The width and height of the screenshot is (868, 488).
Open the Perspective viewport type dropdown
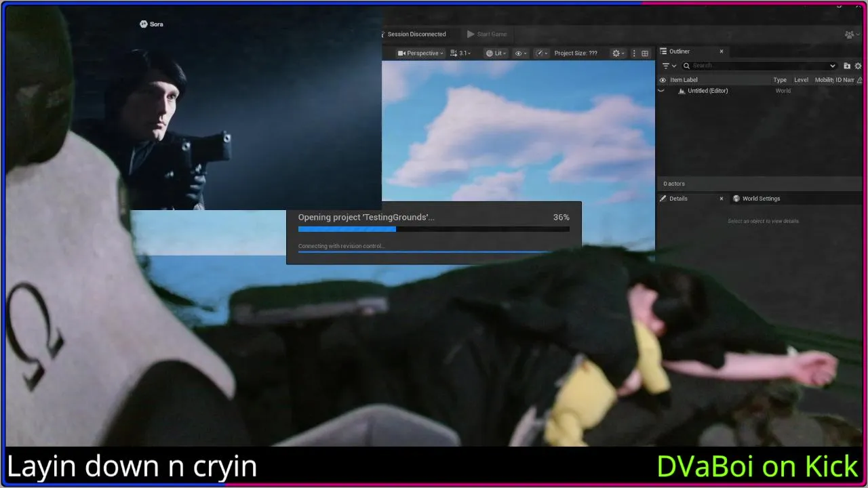[x=420, y=53]
